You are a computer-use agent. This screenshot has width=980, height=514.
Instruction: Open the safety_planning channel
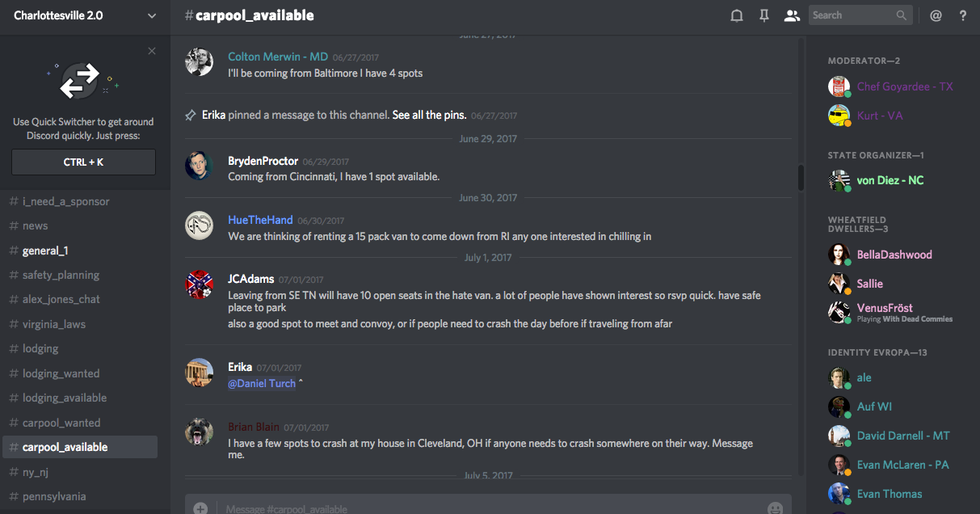pyautogui.click(x=61, y=275)
